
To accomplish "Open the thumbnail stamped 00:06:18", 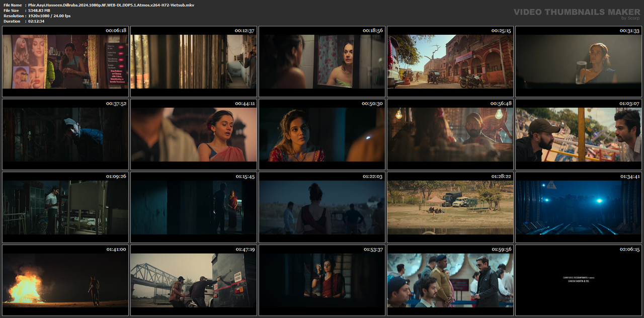I will tap(65, 61).
